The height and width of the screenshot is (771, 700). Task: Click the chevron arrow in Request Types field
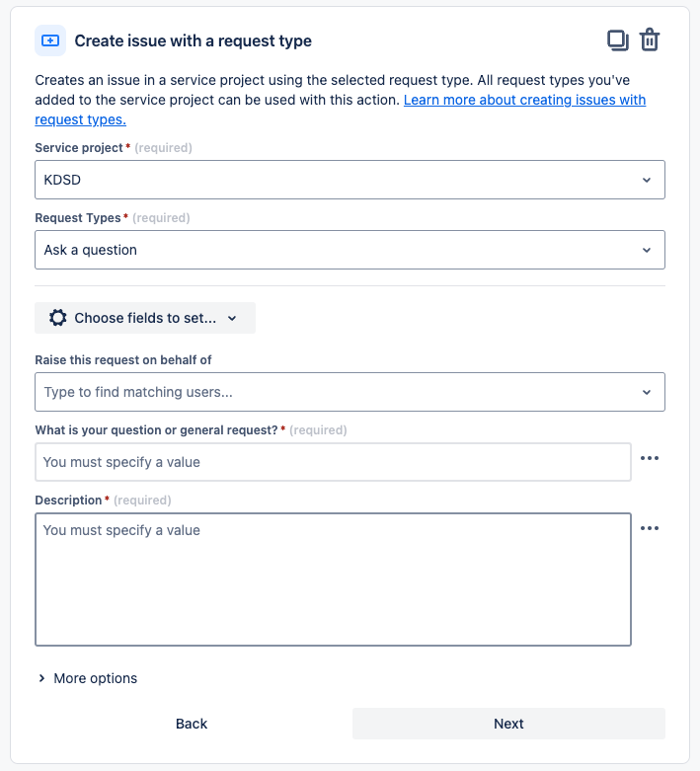coord(647,250)
